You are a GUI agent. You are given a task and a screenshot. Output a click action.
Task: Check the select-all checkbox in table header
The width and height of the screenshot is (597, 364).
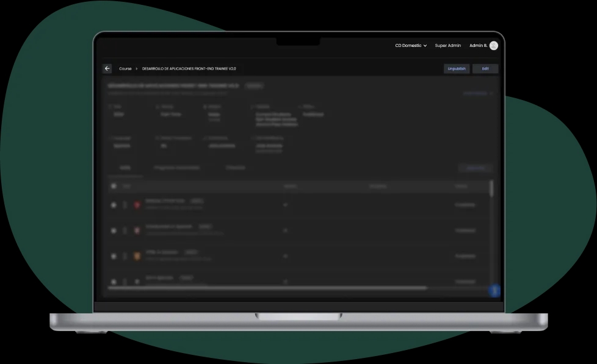(113, 186)
